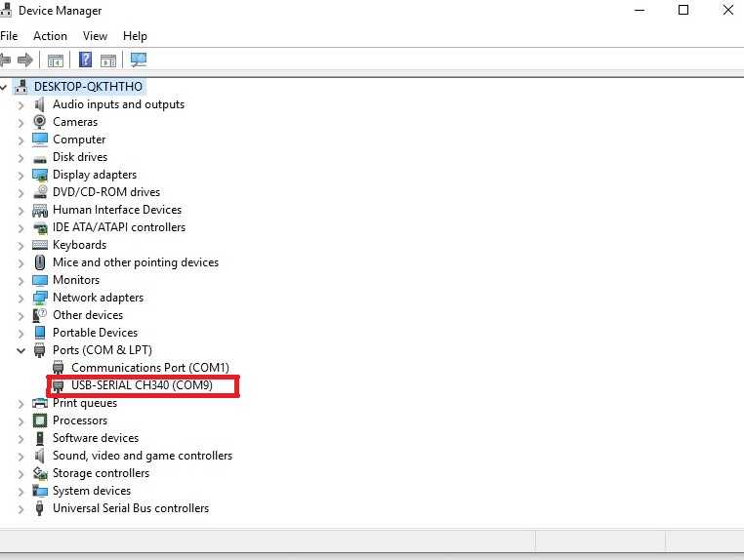Click the Print queues printer icon
The width and height of the screenshot is (744, 560).
coord(40,403)
